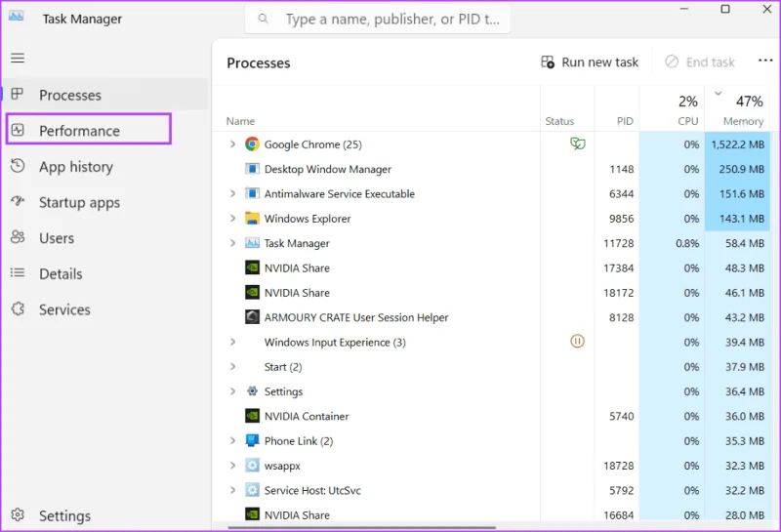Screen dimensions: 781x532
Task: Click the Windows Explorer folder icon
Action: click(x=252, y=219)
